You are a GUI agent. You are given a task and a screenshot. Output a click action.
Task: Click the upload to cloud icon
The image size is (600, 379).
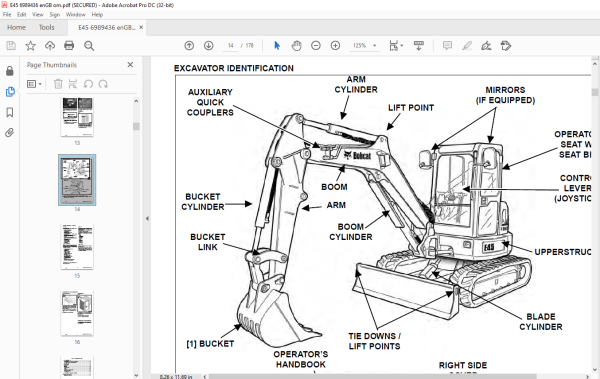(50, 46)
